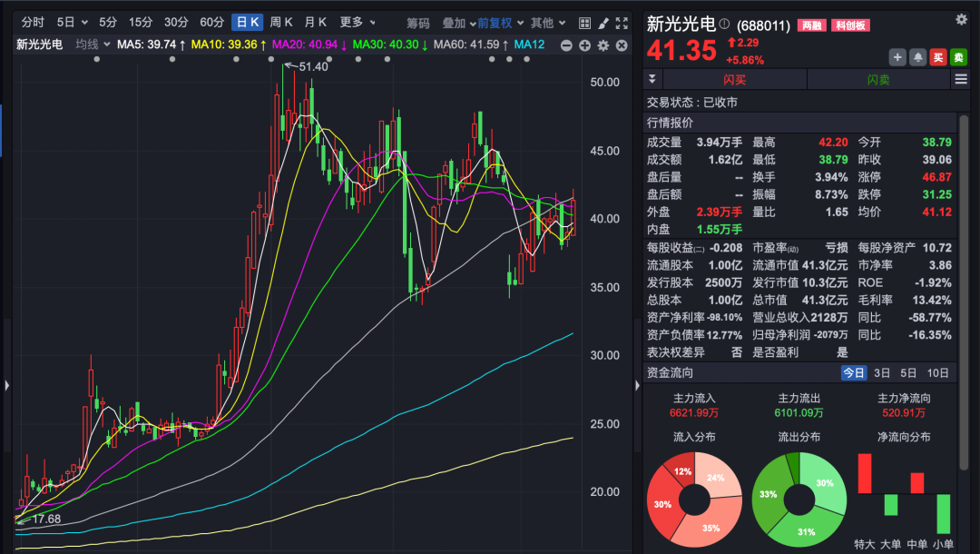Click info icon next to 新光光电

coord(724,24)
